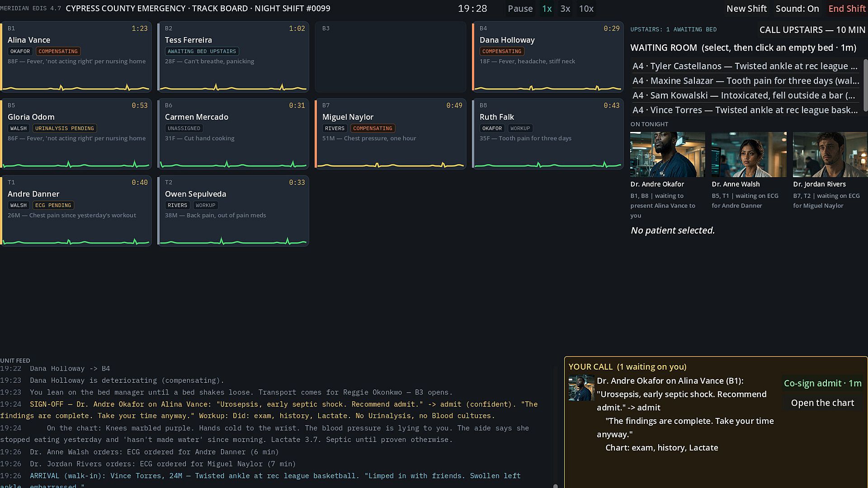
Task: Click Dr. Andre Okafor's portrait
Action: pyautogui.click(x=668, y=155)
